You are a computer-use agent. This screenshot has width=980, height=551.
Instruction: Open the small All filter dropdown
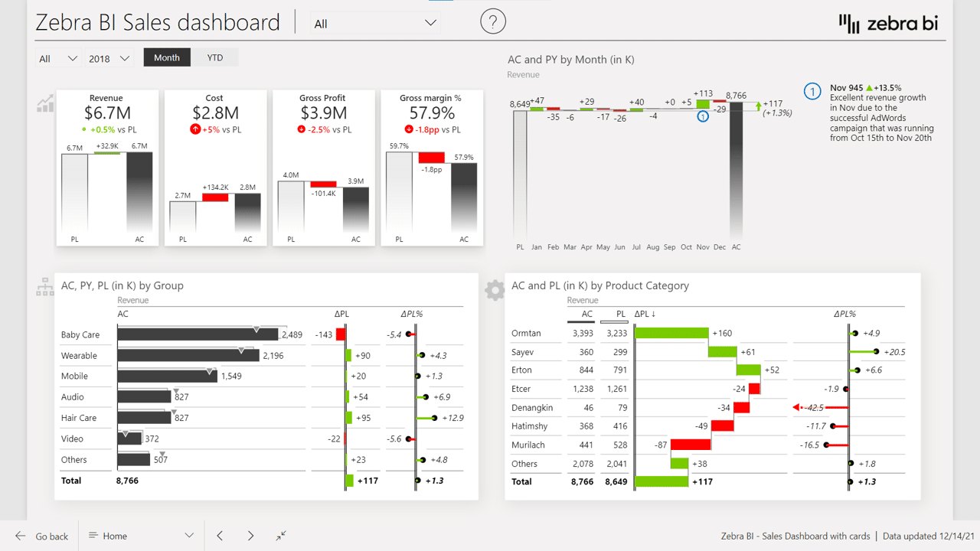58,58
